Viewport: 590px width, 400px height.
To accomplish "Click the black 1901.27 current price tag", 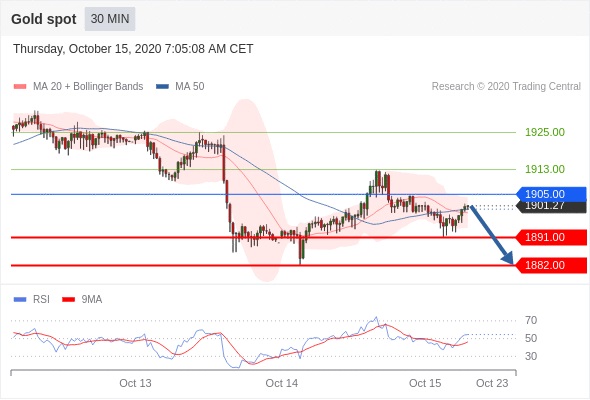I will click(x=551, y=207).
